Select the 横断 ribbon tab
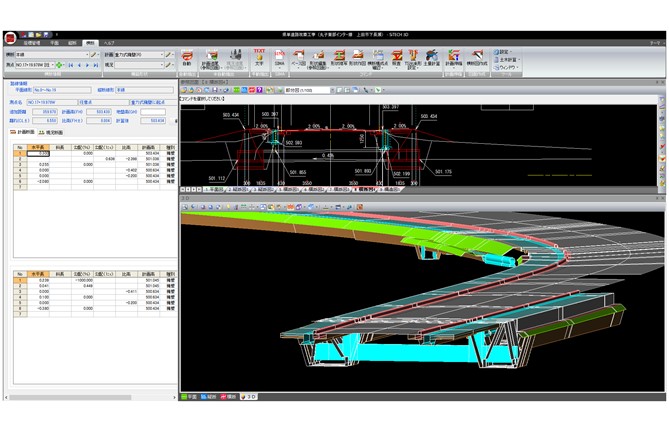 tap(91, 43)
